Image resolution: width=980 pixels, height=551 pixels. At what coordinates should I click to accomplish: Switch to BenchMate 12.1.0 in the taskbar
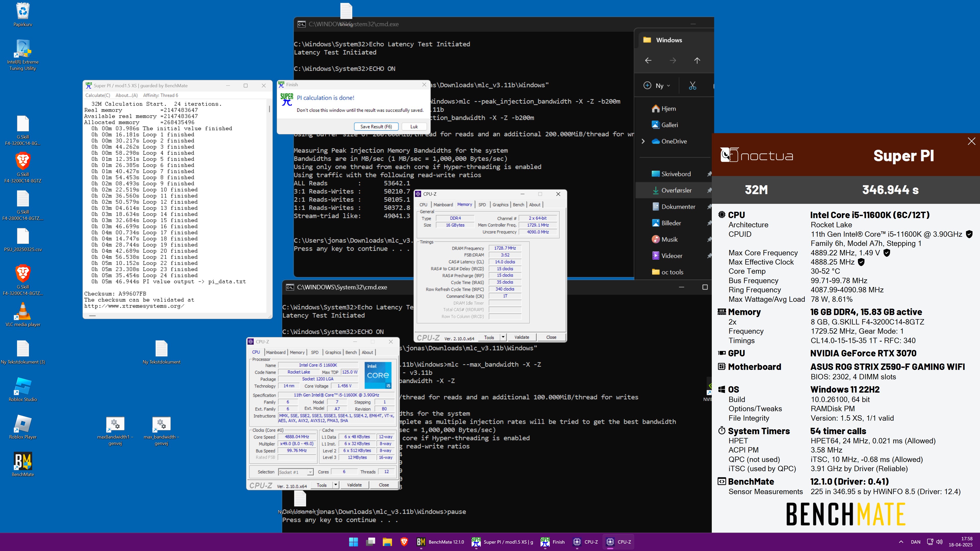[x=440, y=542]
